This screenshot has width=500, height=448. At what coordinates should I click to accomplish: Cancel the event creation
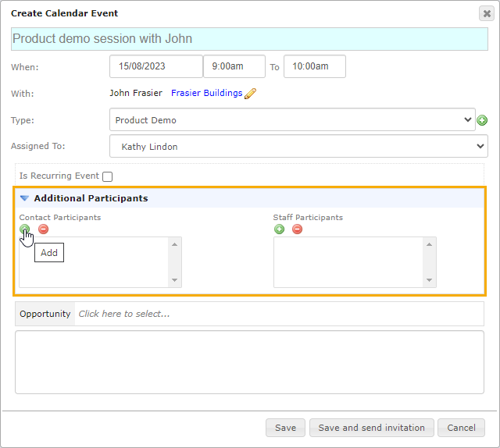click(461, 428)
